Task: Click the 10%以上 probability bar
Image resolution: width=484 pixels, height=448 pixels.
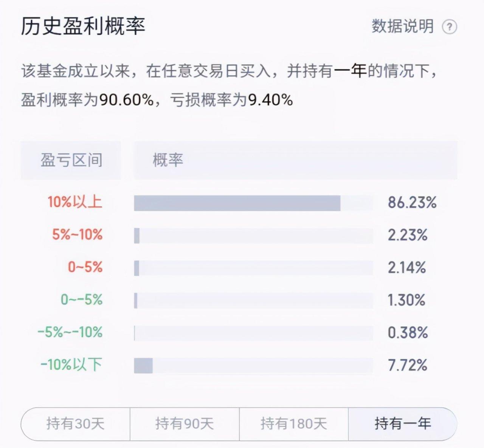Action: click(253, 203)
